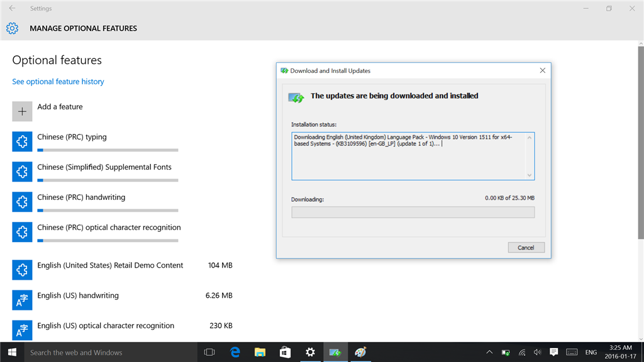Close the Download and Install Updates dialog
Screen dimensions: 644x362
tap(543, 70)
